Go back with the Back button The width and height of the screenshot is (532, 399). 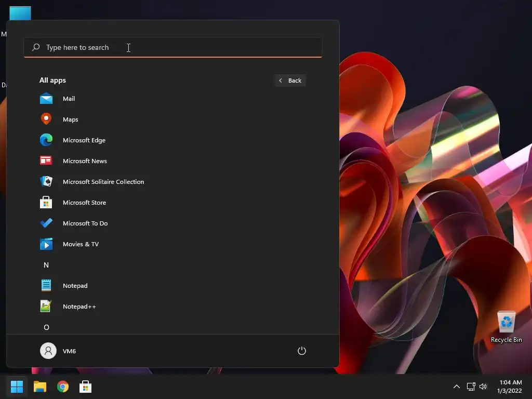pos(290,81)
